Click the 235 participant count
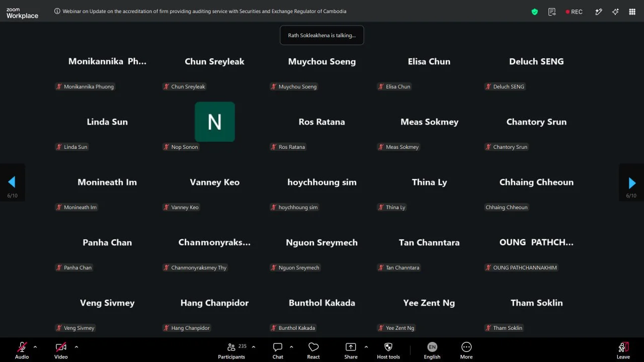This screenshot has width=644, height=362. (243, 346)
